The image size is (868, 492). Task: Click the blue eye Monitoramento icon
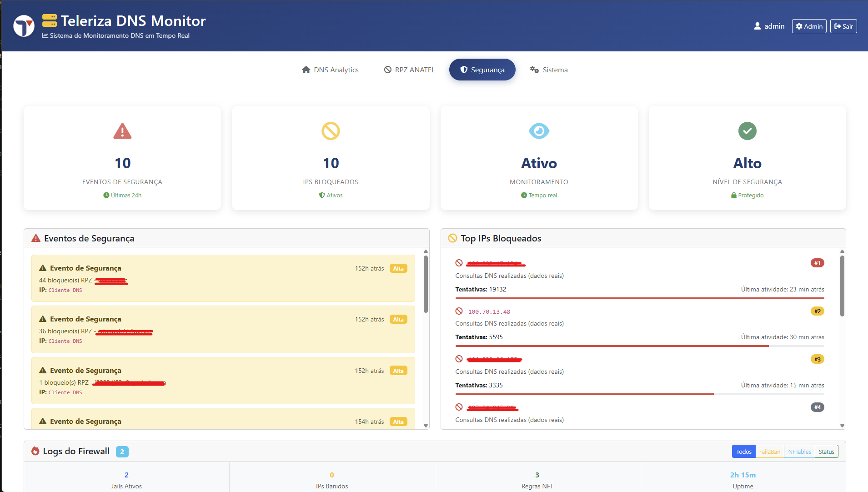coord(539,131)
